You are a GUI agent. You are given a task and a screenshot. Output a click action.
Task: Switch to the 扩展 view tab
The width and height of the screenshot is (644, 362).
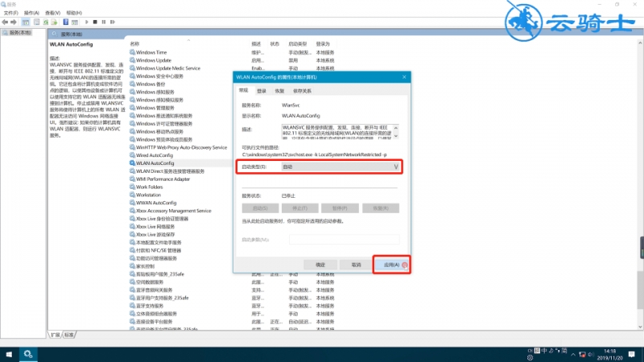tap(56, 335)
